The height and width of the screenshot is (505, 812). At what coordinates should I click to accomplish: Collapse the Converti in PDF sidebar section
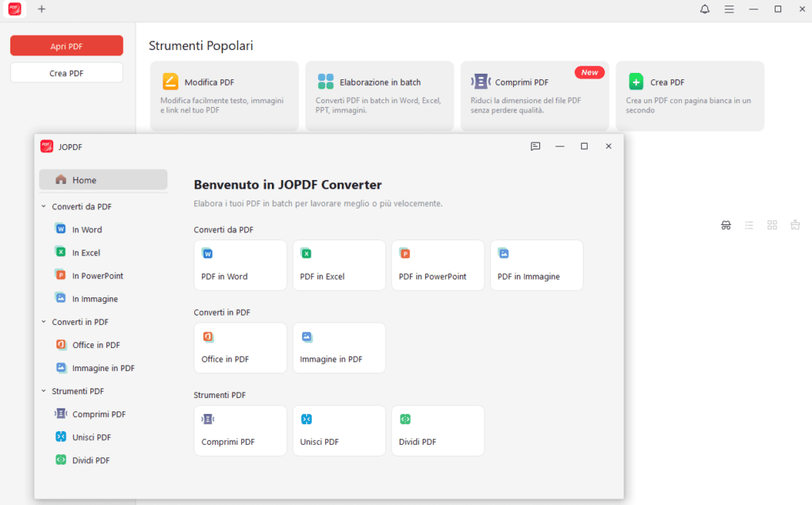44,322
